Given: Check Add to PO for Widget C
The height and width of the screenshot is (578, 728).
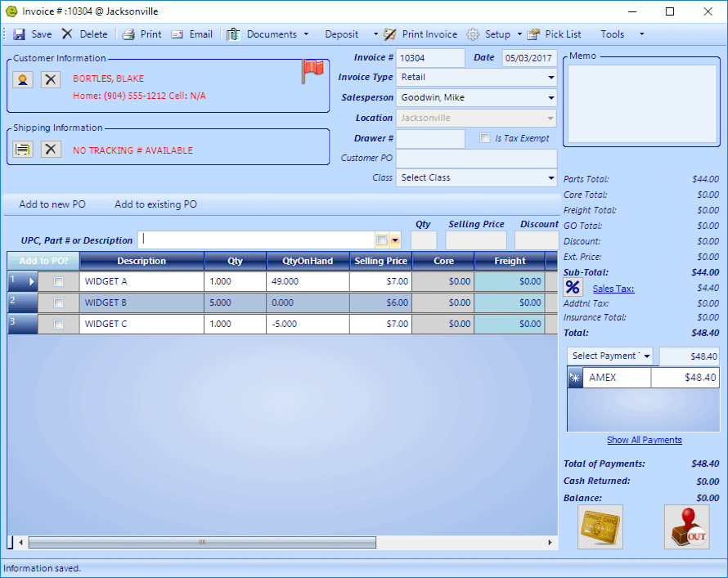Looking at the screenshot, I should click(58, 324).
